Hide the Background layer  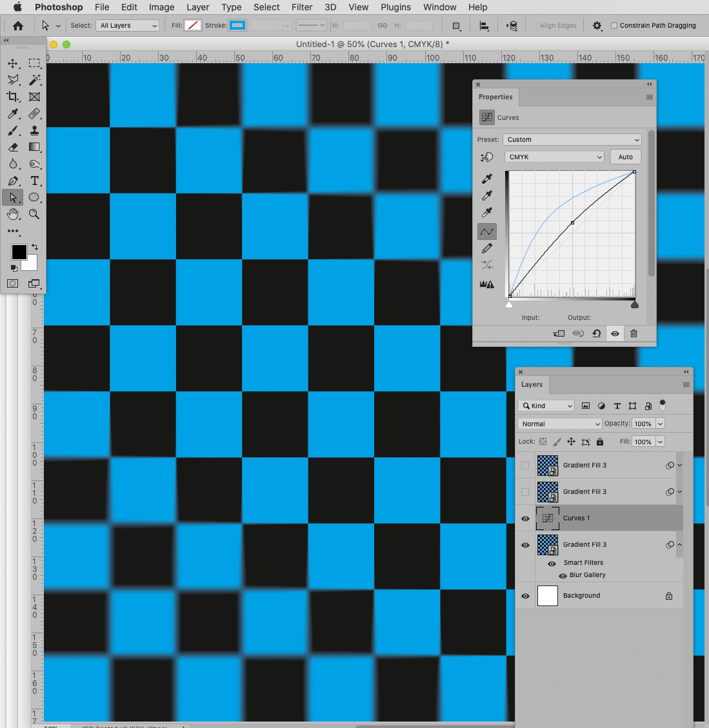pos(525,596)
